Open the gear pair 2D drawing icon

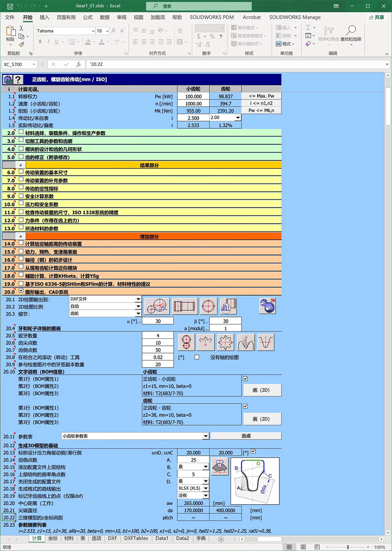[157, 306]
